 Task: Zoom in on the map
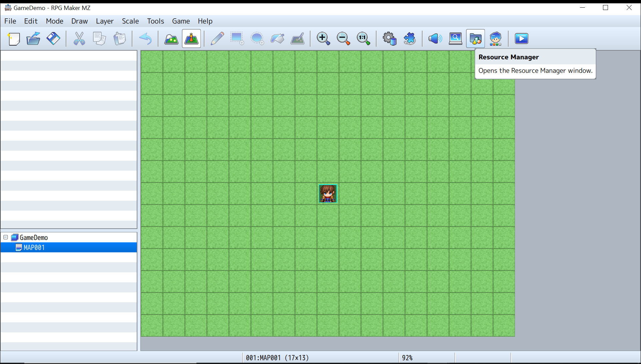tap(323, 38)
